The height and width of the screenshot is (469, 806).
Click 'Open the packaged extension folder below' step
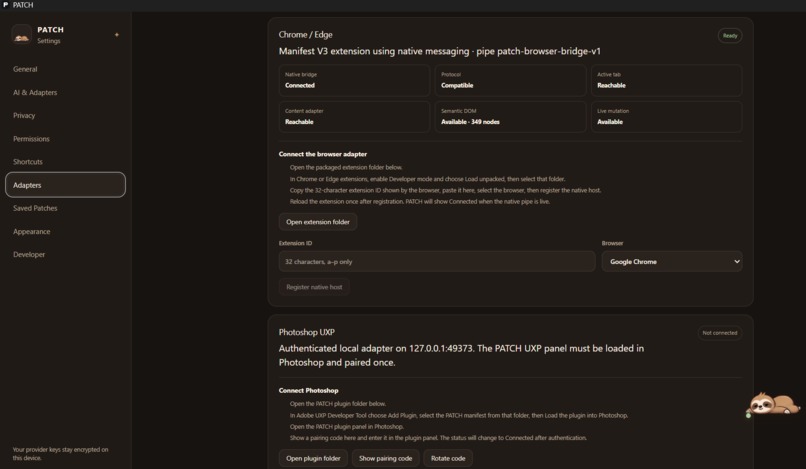pos(346,167)
